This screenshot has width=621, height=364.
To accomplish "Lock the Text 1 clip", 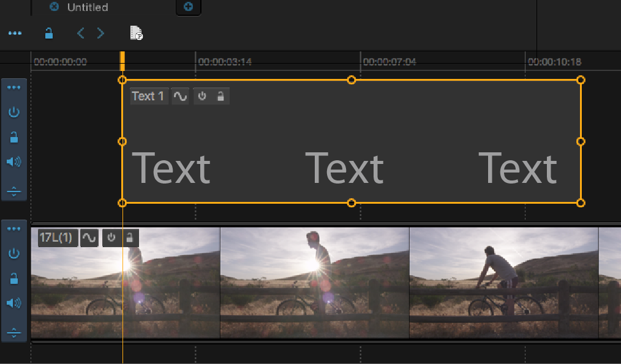I will (220, 96).
